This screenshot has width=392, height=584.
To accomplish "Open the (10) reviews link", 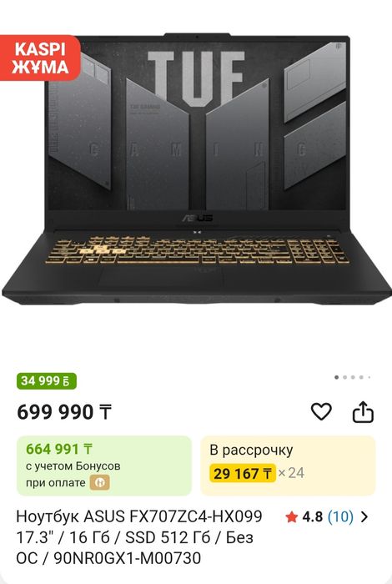I will pyautogui.click(x=340, y=517).
